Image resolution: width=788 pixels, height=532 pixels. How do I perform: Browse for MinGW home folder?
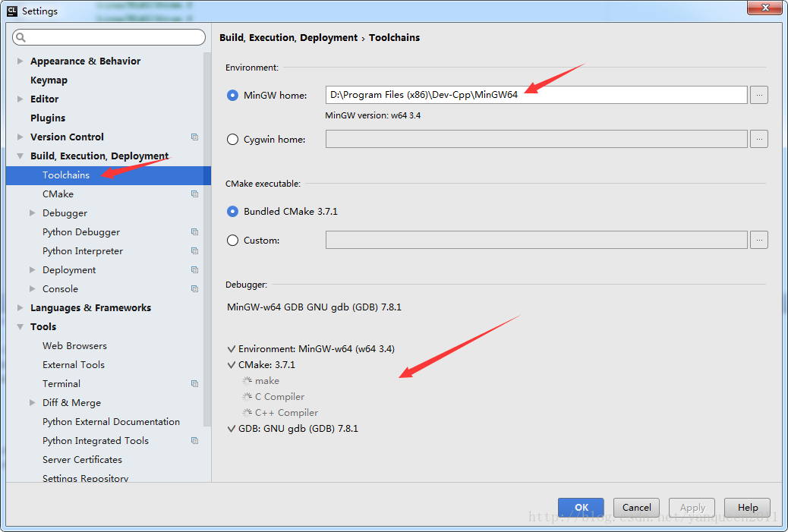tap(759, 95)
